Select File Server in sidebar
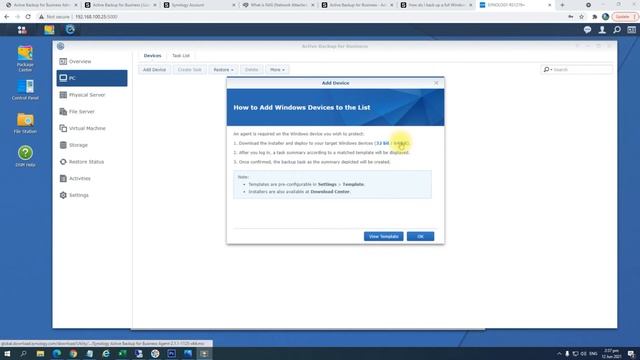This screenshot has width=640, height=360. point(92,111)
